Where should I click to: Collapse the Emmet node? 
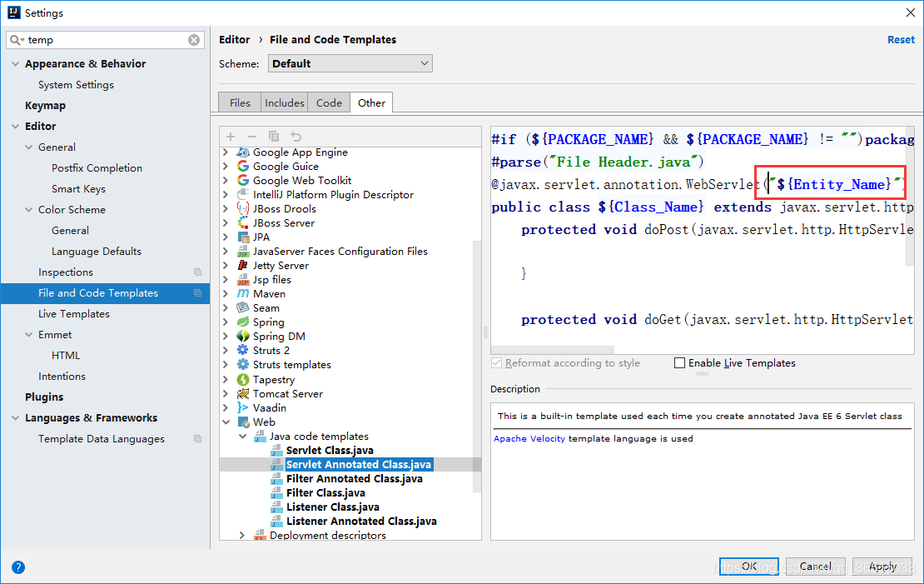[28, 334]
